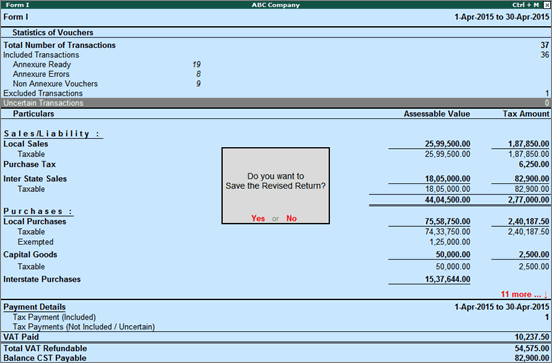Open the Capital Goods row
The image size is (552, 363).
coord(276,255)
